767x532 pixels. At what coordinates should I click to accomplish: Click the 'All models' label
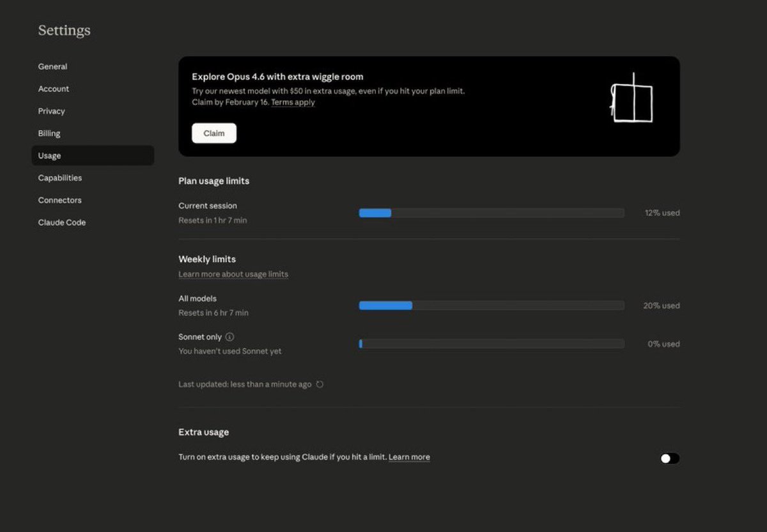[198, 298]
